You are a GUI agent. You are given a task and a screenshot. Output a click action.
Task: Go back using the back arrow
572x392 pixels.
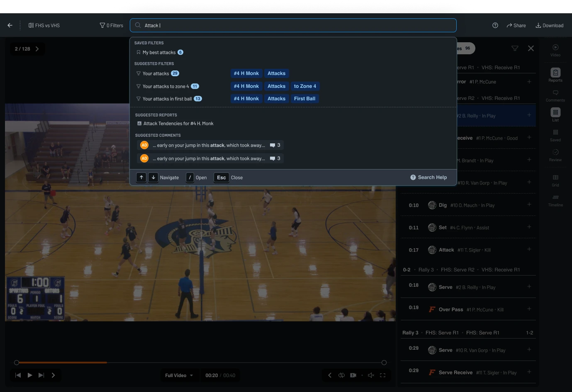pyautogui.click(x=10, y=25)
